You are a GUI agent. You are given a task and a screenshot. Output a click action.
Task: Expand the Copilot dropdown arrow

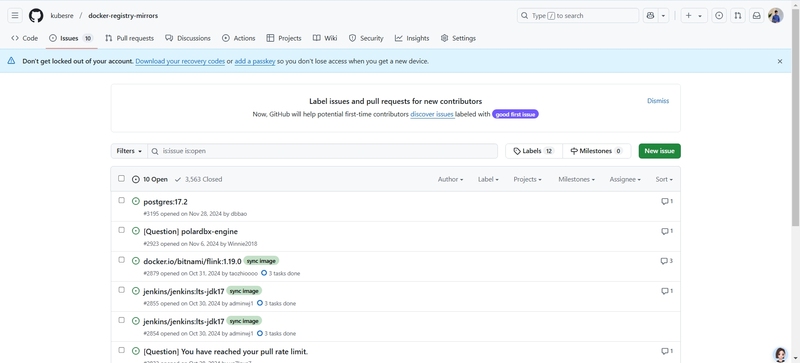pos(663,16)
